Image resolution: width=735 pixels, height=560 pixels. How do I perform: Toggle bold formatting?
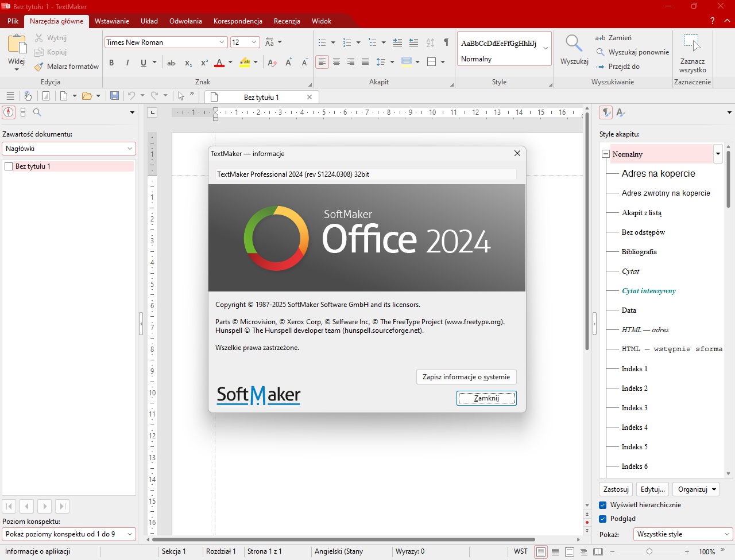click(x=111, y=63)
